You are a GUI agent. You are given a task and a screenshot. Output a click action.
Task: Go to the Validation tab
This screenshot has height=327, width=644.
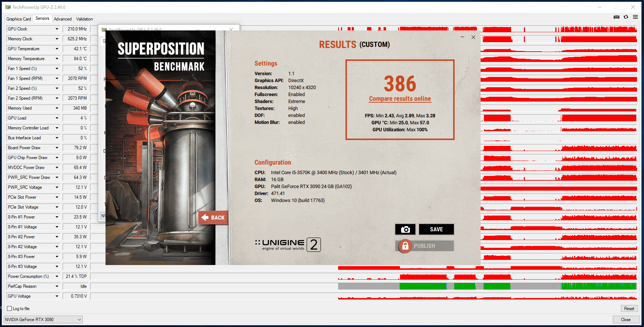84,19
